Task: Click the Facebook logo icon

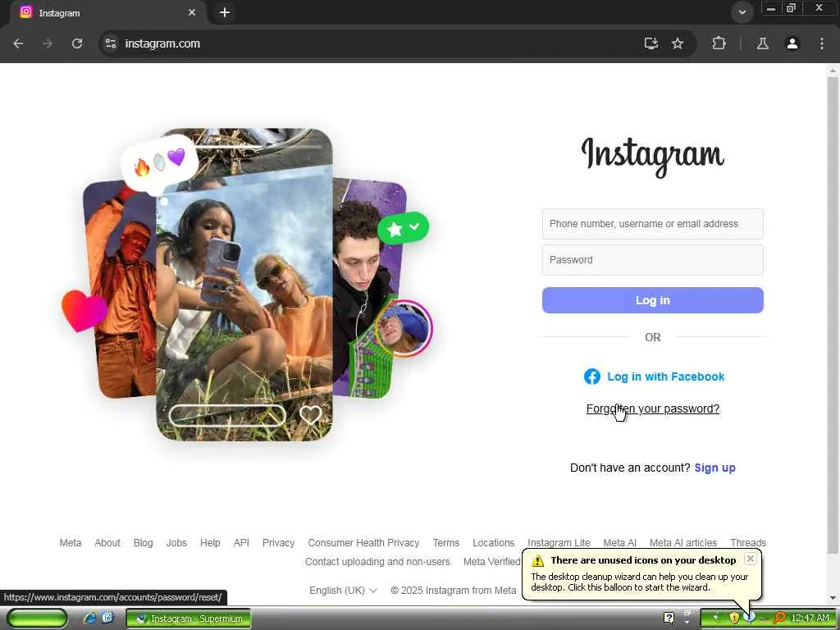Action: [x=592, y=377]
